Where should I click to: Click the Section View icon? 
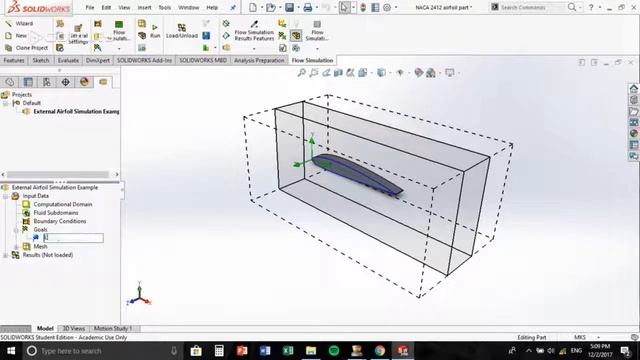click(338, 73)
